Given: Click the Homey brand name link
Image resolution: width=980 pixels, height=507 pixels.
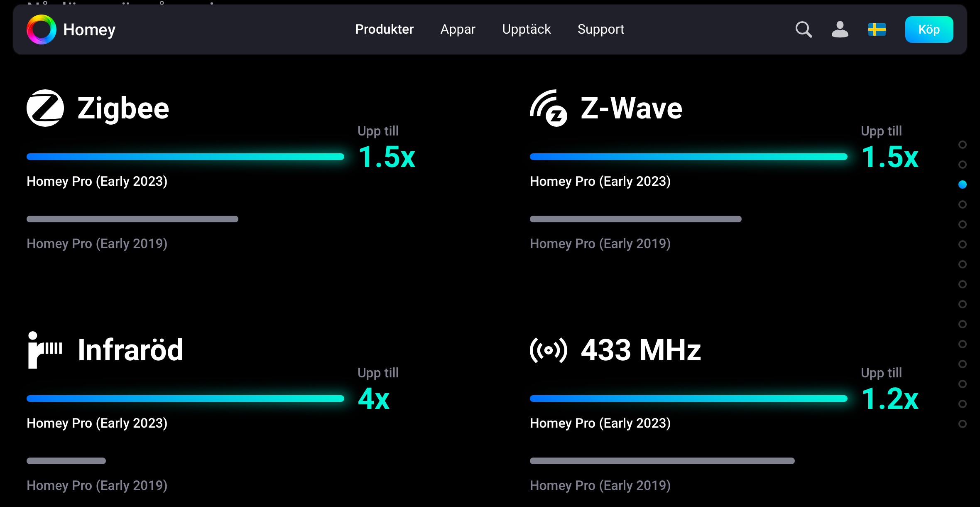Looking at the screenshot, I should 89,30.
